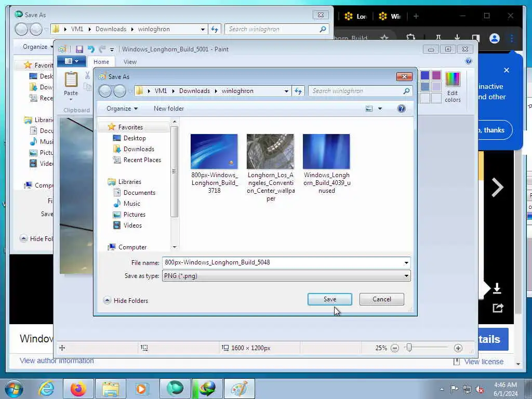
Task: Click the navigation pane scrollbar up arrow
Action: tap(175, 122)
